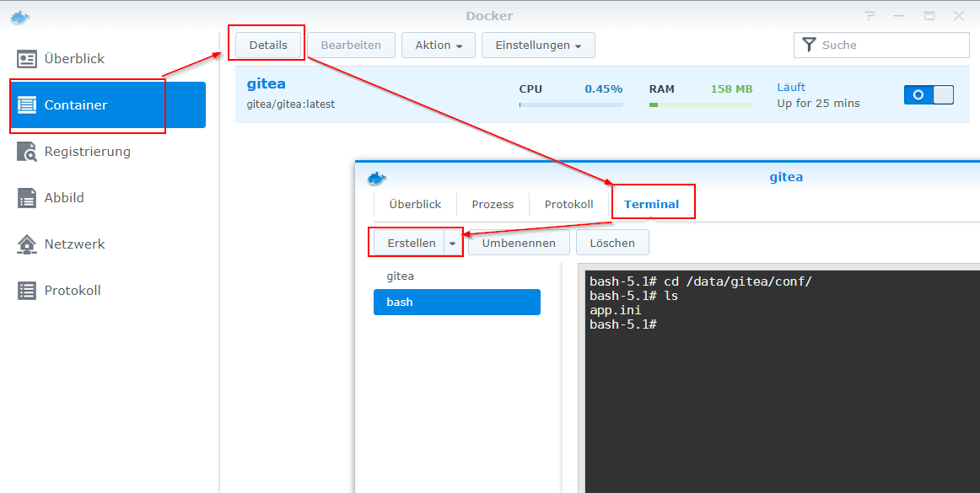Viewport: 980px width, 493px height.
Task: Open the Registrierung sidebar icon
Action: point(25,151)
